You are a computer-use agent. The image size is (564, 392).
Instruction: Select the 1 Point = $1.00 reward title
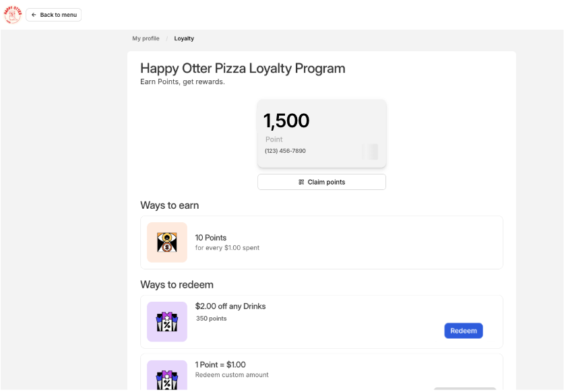220,364
